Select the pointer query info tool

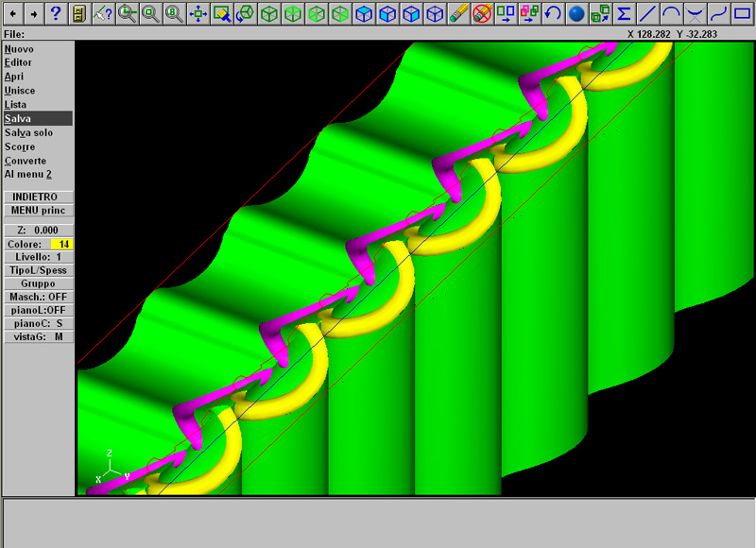(x=103, y=14)
